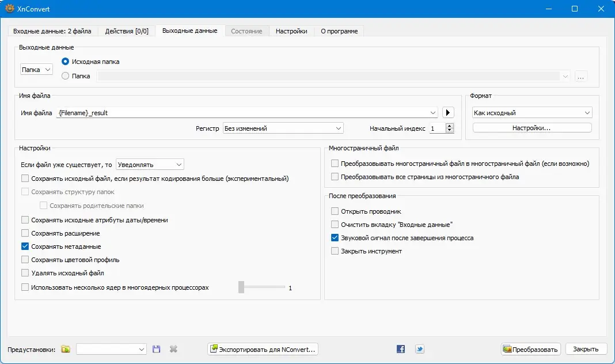Open the presets folder icon
The width and height of the screenshot is (615, 364).
click(x=66, y=349)
